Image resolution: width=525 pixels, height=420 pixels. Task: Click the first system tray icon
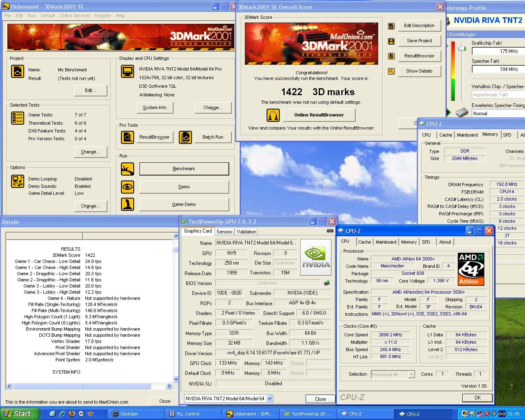pos(465,414)
